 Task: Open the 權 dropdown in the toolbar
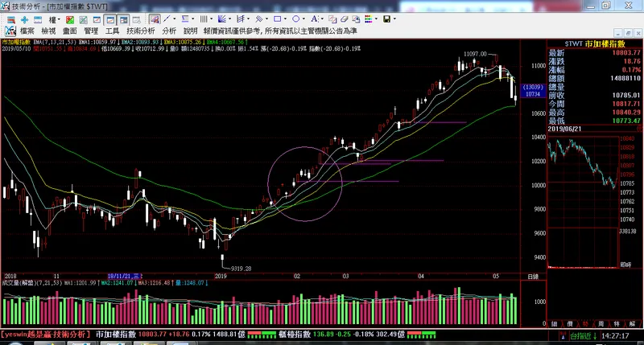point(54,19)
